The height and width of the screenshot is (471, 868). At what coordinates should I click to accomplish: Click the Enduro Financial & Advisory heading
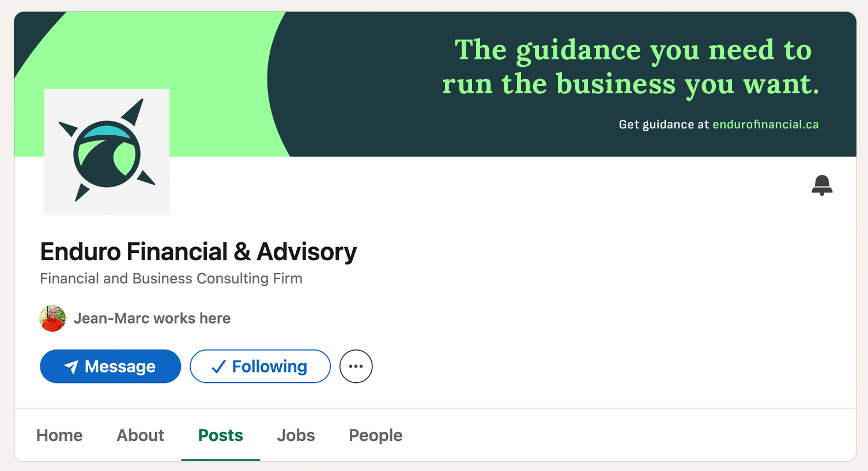(x=198, y=252)
